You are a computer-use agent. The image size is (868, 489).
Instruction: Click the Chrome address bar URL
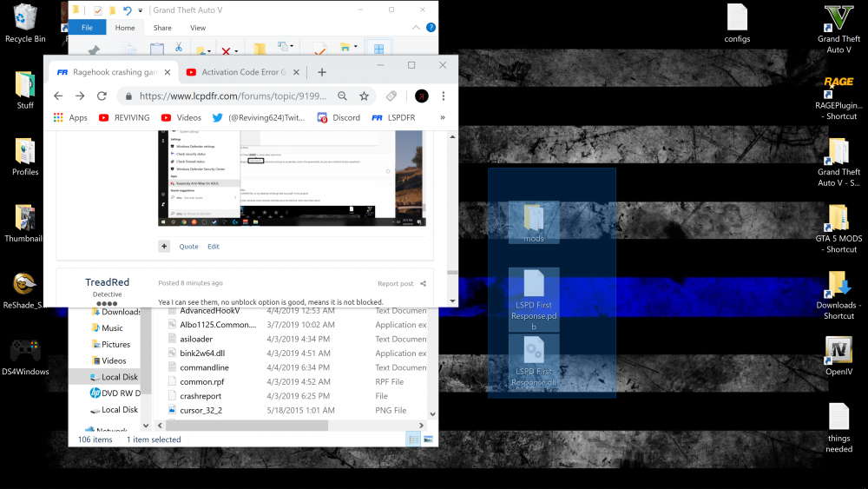click(x=233, y=96)
